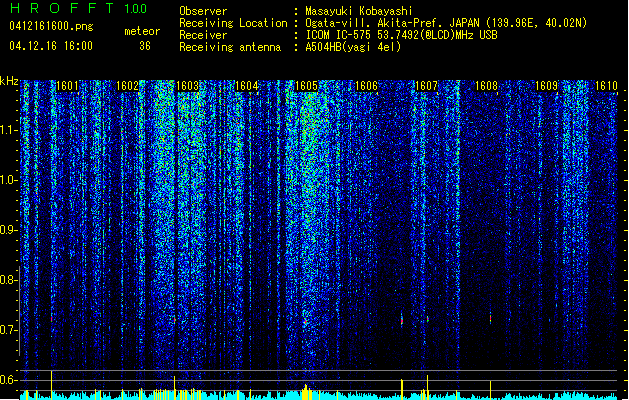Click the 1607 time marker
The width and height of the screenshot is (629, 400).
click(426, 86)
